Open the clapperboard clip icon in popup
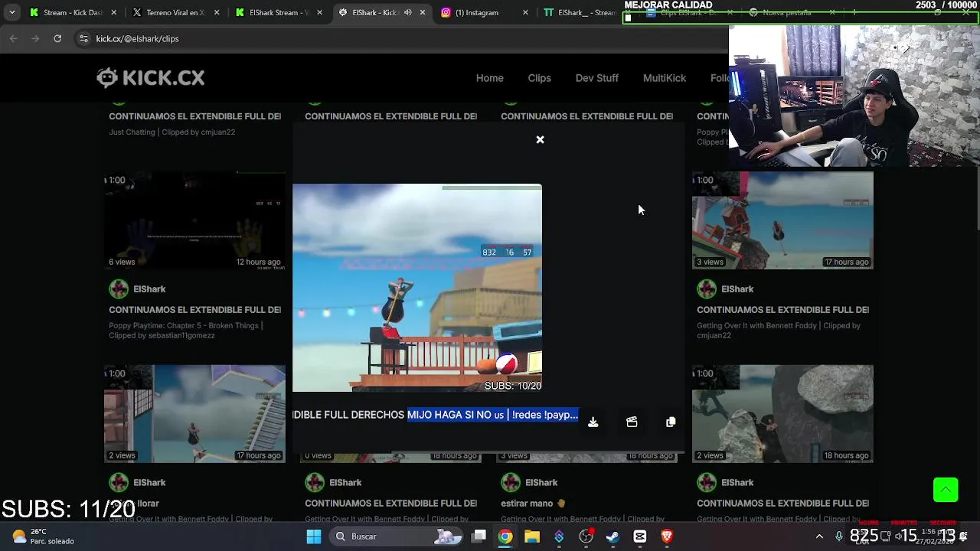 tap(632, 422)
